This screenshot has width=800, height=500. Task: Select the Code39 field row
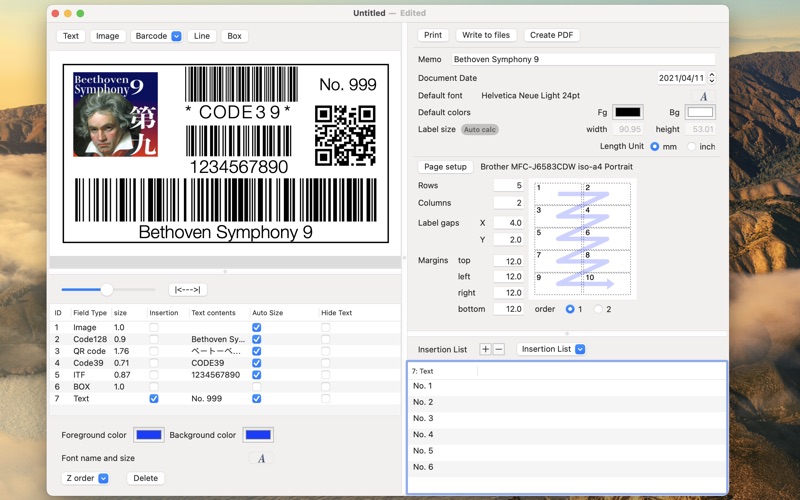[x=226, y=363]
